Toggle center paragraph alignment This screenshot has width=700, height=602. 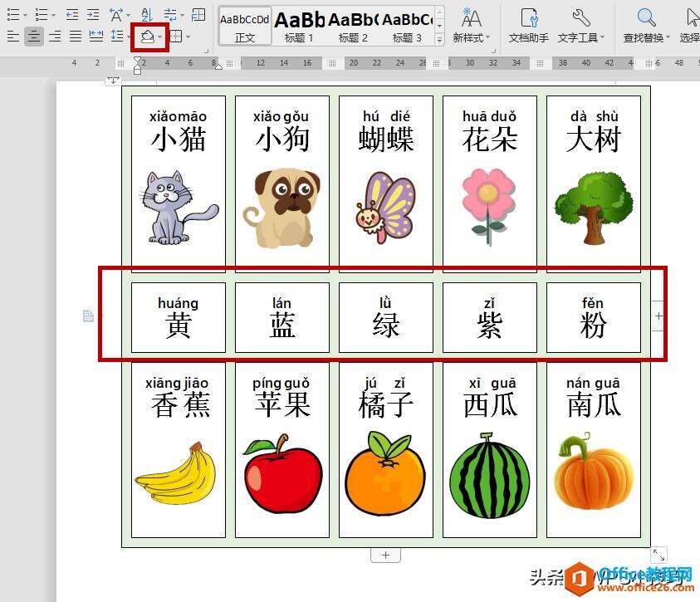tap(33, 36)
